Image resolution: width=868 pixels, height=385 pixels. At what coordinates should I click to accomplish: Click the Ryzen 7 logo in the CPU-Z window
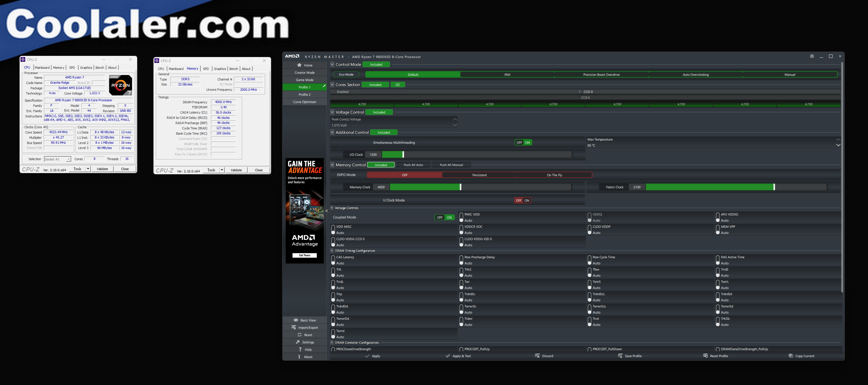pyautogui.click(x=120, y=85)
